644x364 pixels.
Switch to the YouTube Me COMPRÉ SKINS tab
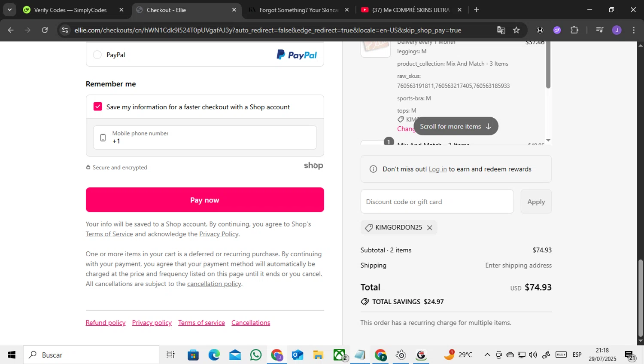(411, 10)
